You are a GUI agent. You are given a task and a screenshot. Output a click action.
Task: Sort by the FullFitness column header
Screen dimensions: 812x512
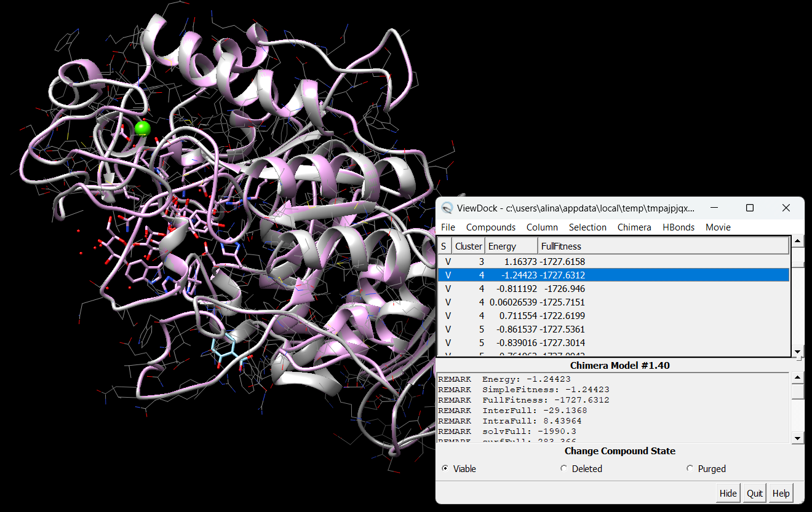[x=663, y=246]
